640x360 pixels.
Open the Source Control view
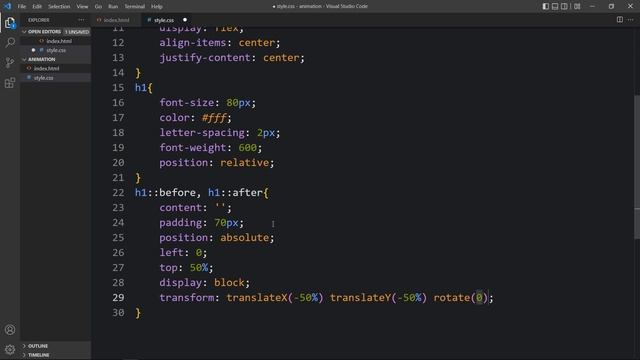10,62
